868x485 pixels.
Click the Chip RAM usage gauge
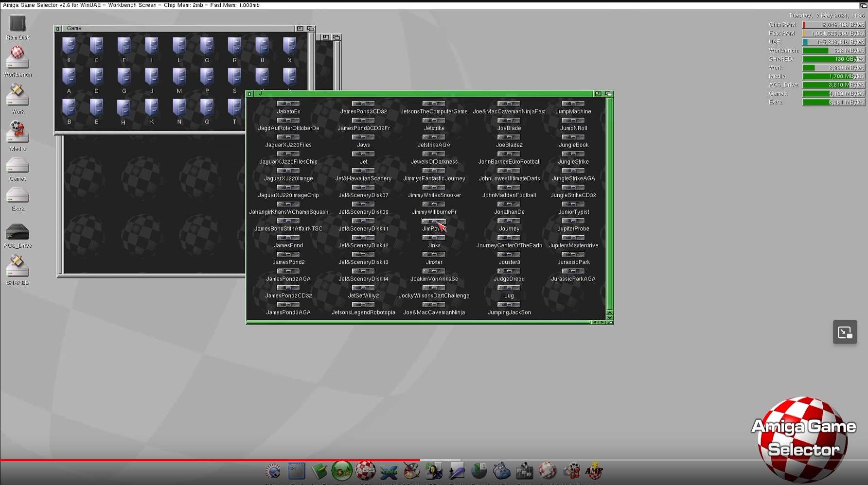point(833,25)
